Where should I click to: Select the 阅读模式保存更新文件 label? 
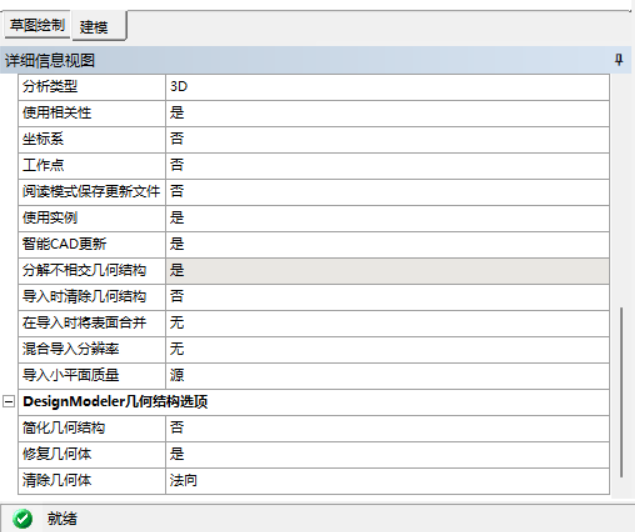pyautogui.click(x=92, y=192)
